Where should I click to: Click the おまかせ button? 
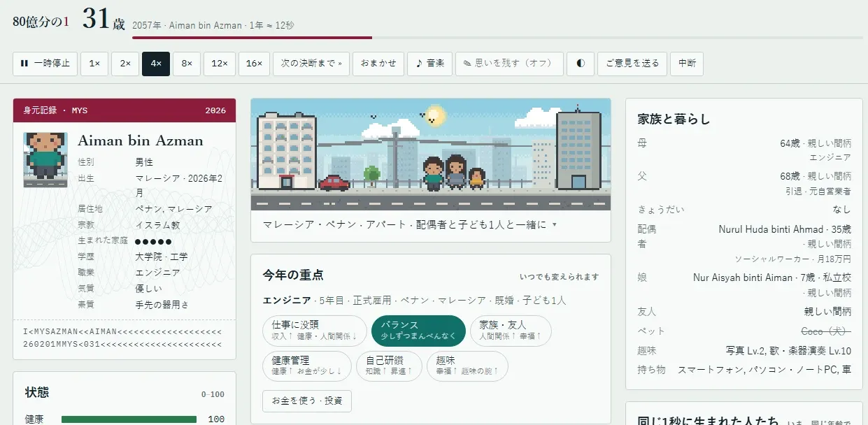tap(378, 64)
